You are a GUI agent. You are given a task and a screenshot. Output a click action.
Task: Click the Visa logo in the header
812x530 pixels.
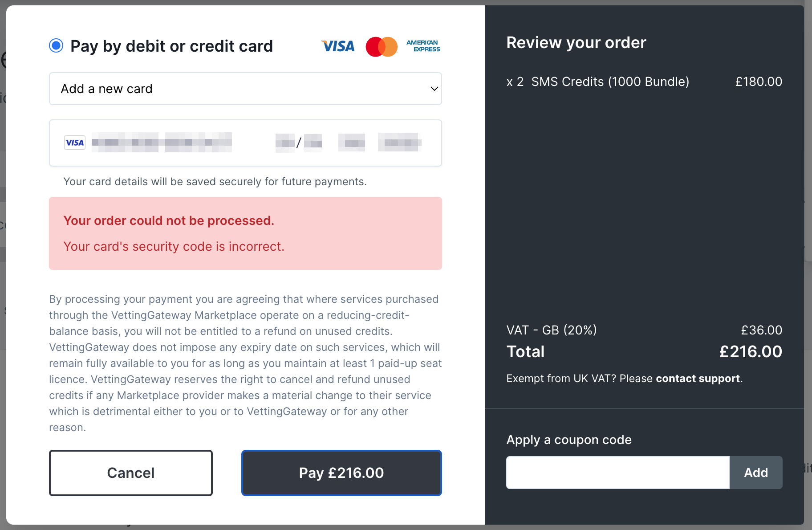(338, 46)
